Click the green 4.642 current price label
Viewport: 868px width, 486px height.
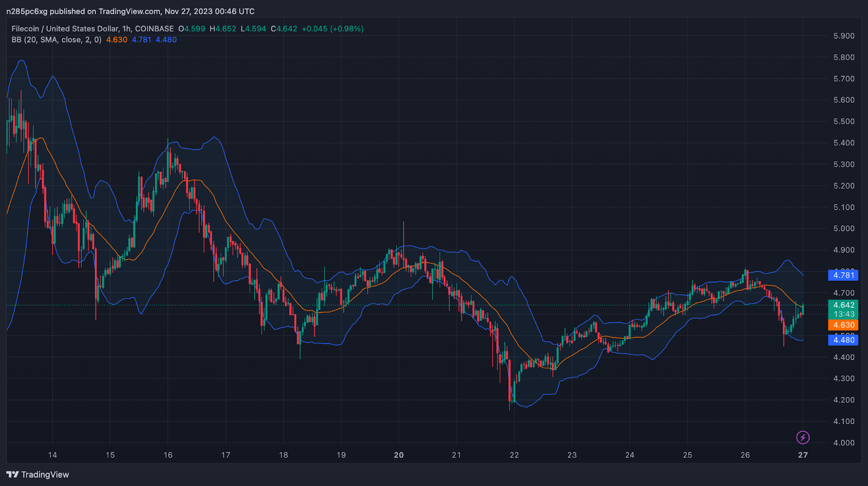click(843, 305)
